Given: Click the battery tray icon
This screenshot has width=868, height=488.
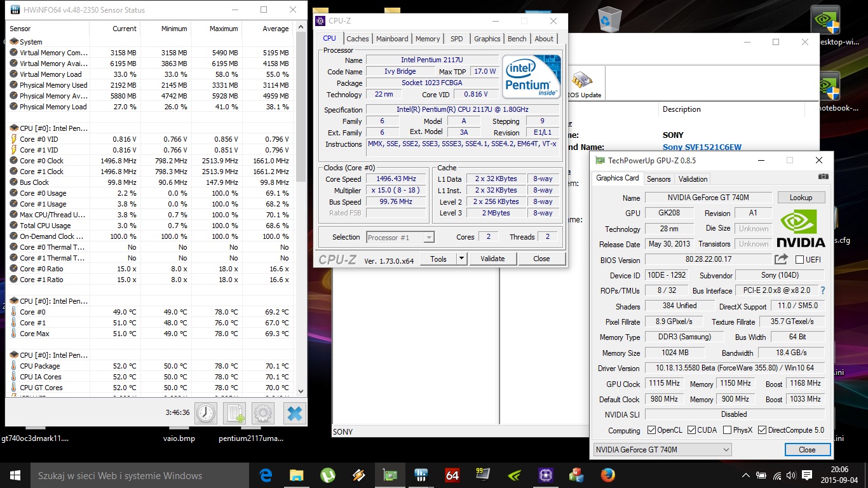Looking at the screenshot, I should coord(761,475).
